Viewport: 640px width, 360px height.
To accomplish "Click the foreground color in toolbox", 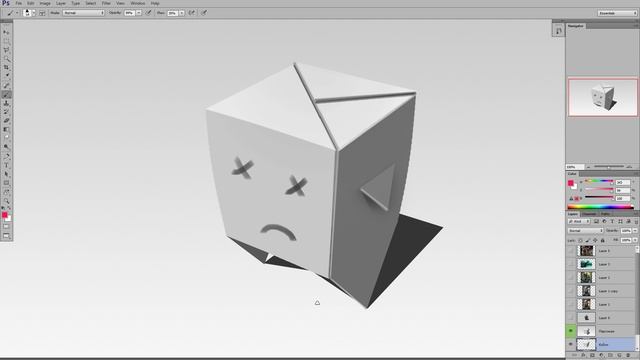I will [x=4, y=215].
